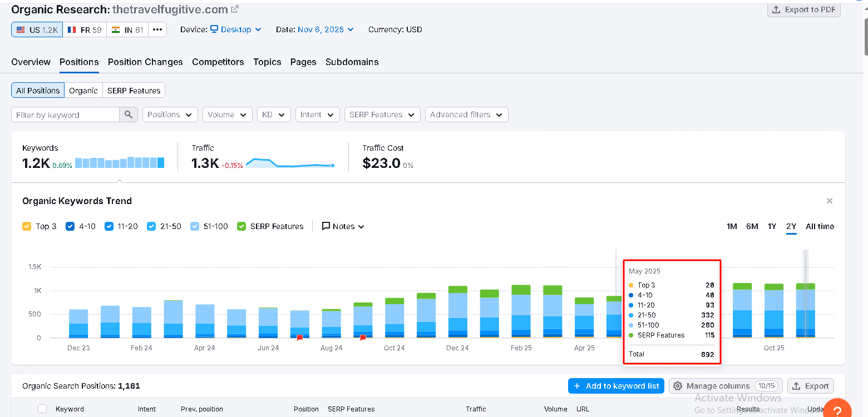Click the magnifier search icon in keyword filter

(x=129, y=115)
